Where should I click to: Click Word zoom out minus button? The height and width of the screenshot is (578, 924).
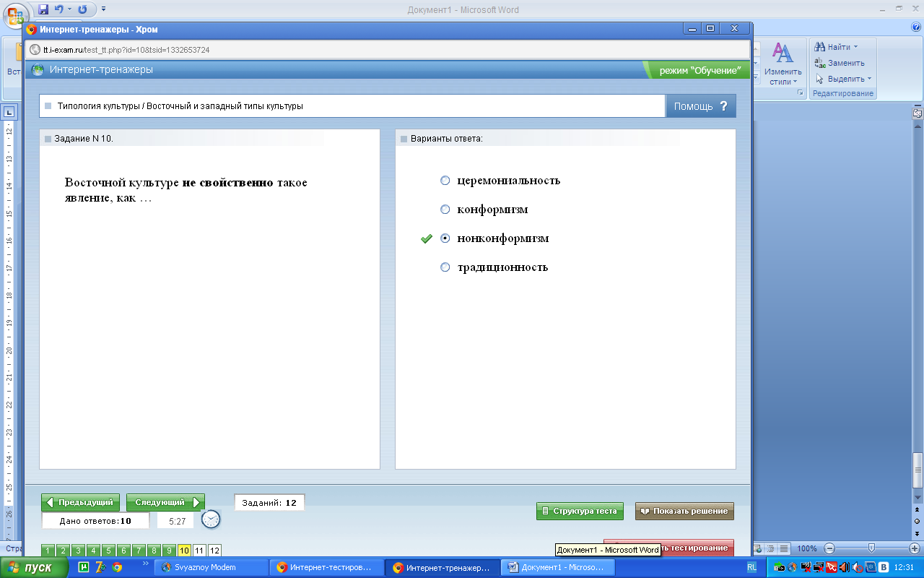829,548
